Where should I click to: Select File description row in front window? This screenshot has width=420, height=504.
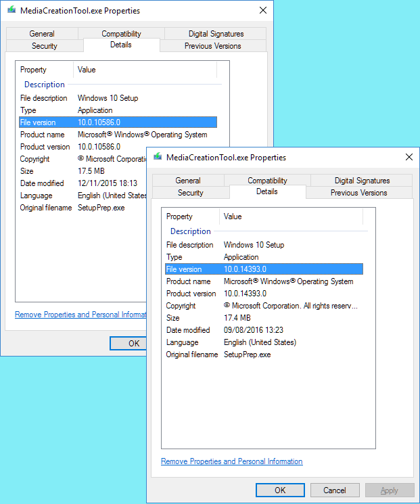point(264,245)
